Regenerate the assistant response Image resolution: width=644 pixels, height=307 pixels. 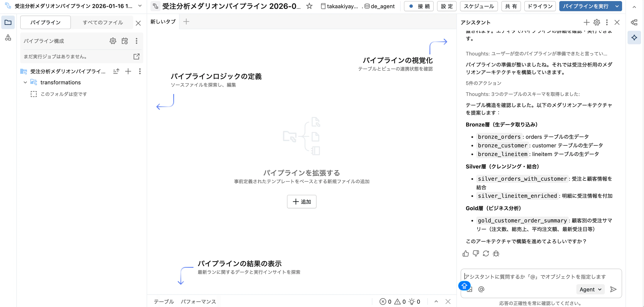(486, 254)
